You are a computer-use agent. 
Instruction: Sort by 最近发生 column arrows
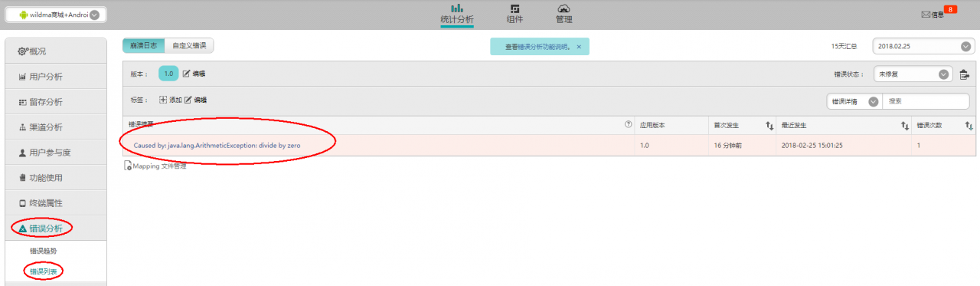[904, 125]
